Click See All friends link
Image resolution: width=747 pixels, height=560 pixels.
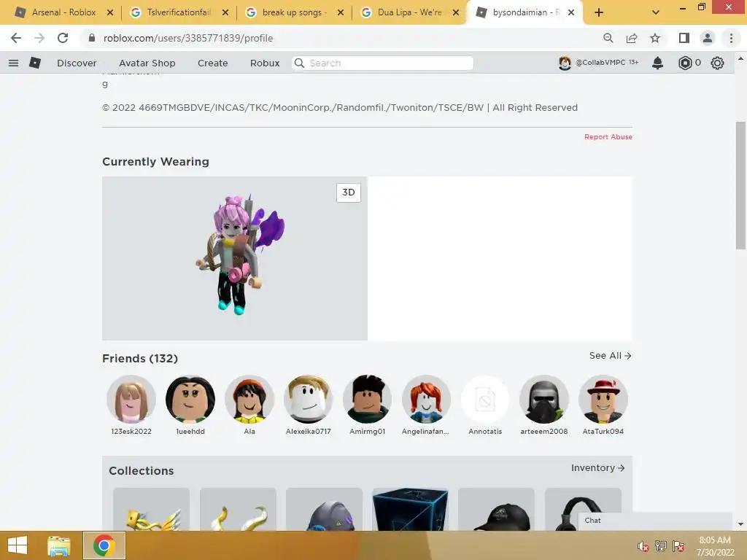(x=611, y=356)
